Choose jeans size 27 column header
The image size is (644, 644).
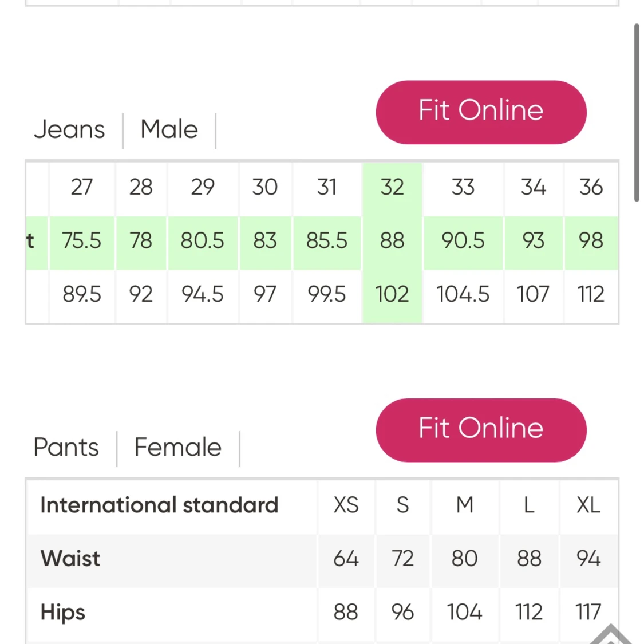tap(82, 187)
